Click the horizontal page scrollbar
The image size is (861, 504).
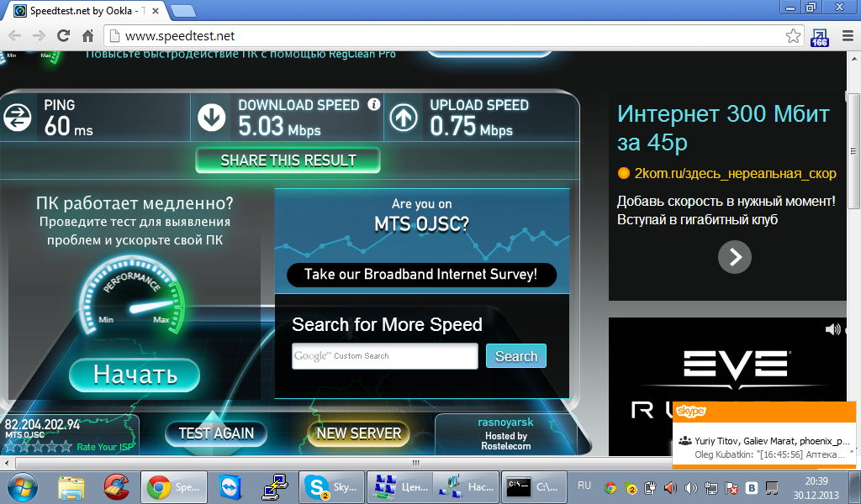(415, 463)
